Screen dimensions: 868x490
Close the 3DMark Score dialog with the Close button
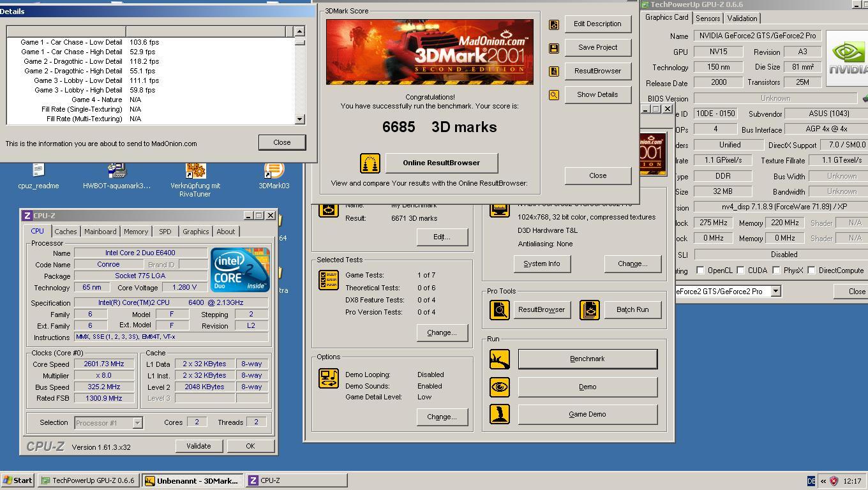click(x=597, y=176)
